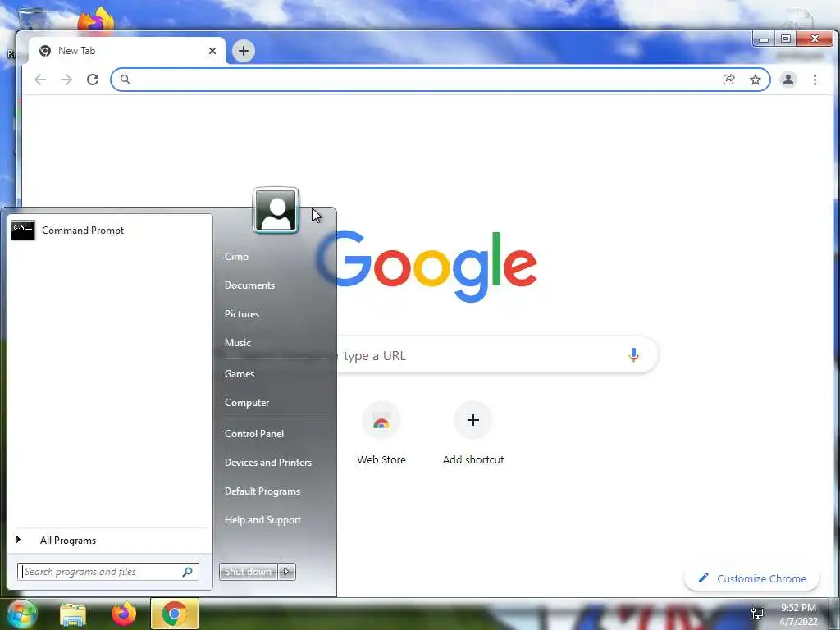The width and height of the screenshot is (840, 630).
Task: Reload the page in Chrome
Action: pyautogui.click(x=93, y=80)
